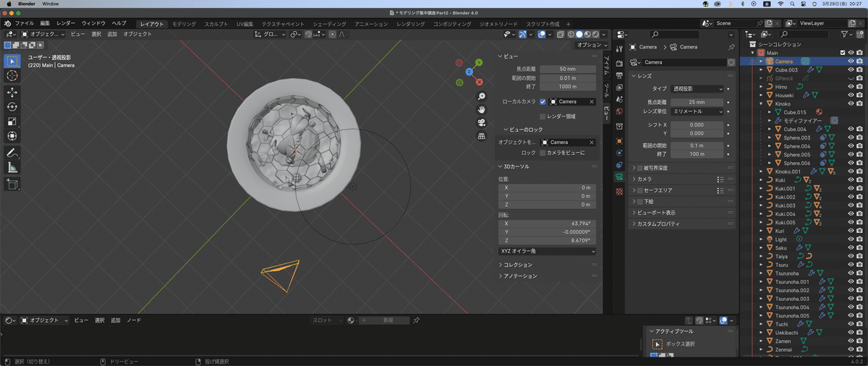
Task: Open the レンダー menu
Action: tap(66, 24)
